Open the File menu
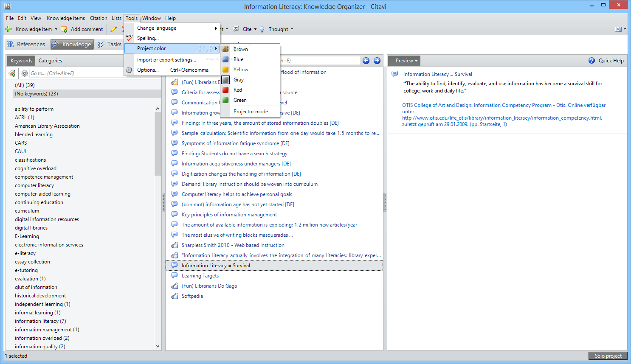631x364 pixels. 10,18
